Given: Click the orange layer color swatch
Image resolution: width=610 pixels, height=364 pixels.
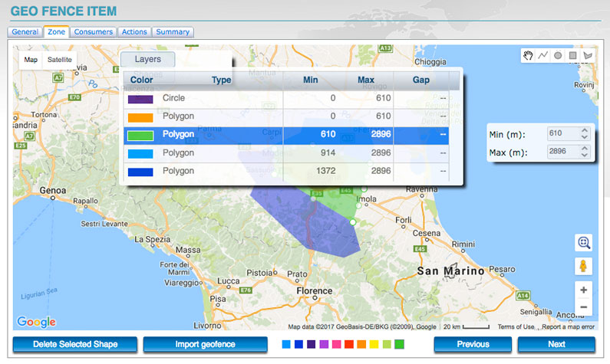Looking at the screenshot, I should 140,117.
